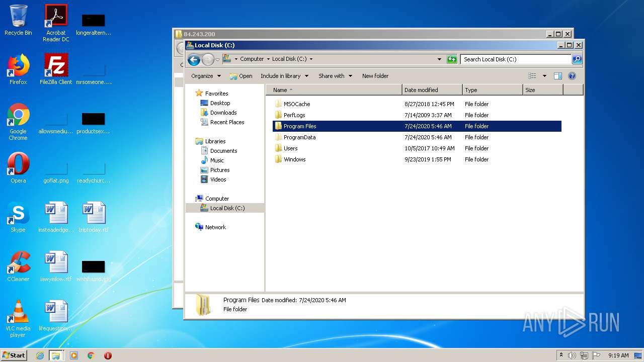The image size is (644, 362).
Task: Open the More options view dropdown arrow
Action: coord(544,76)
